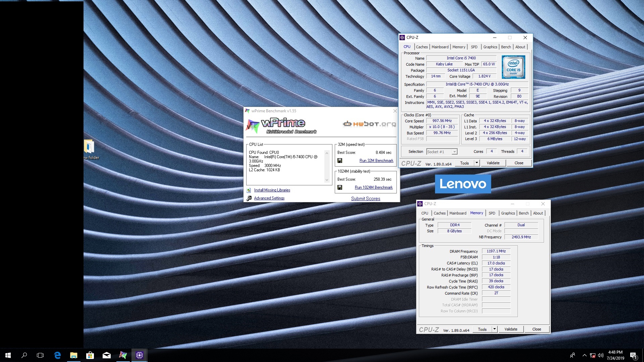Click Run 32M Benchmark link
Screen dimensions: 644x362
[x=376, y=161]
